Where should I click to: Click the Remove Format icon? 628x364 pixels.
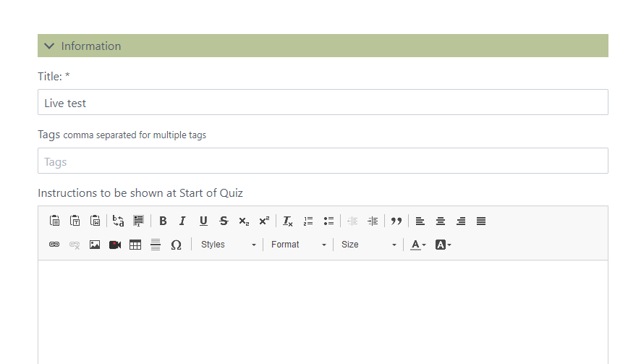(x=288, y=221)
